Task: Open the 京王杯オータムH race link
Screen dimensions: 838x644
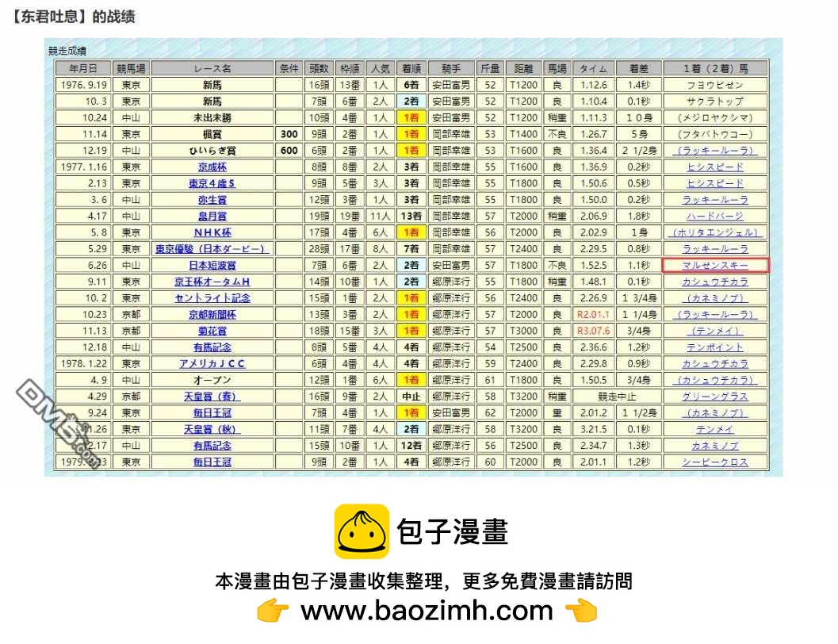Action: [212, 282]
